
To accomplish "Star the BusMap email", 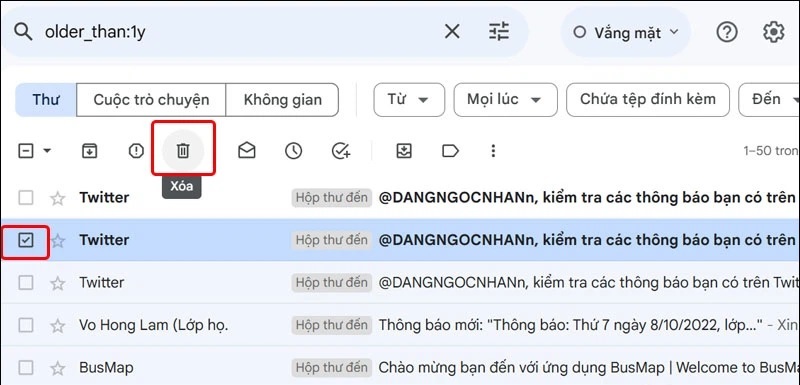I will [58, 368].
